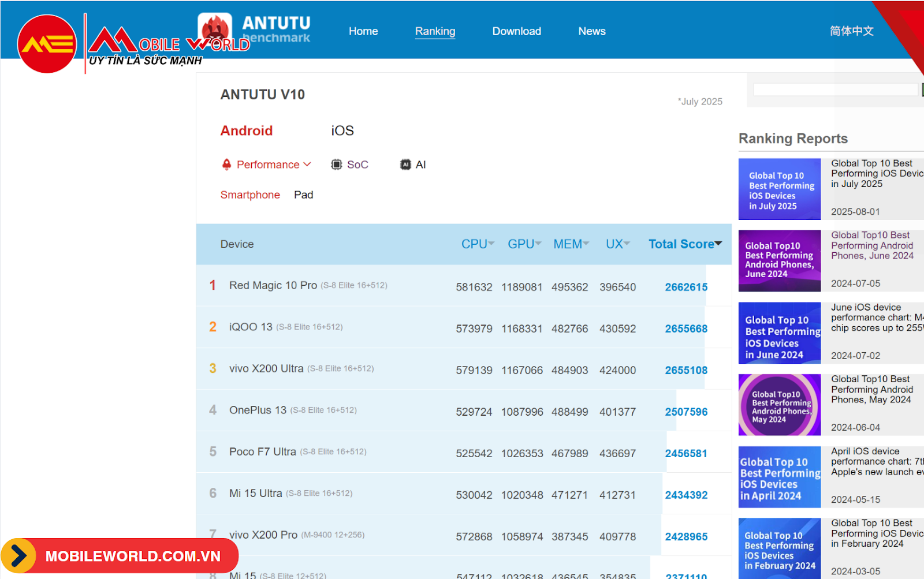The image size is (924, 579).
Task: Sort the table by GPU score
Action: (x=524, y=244)
